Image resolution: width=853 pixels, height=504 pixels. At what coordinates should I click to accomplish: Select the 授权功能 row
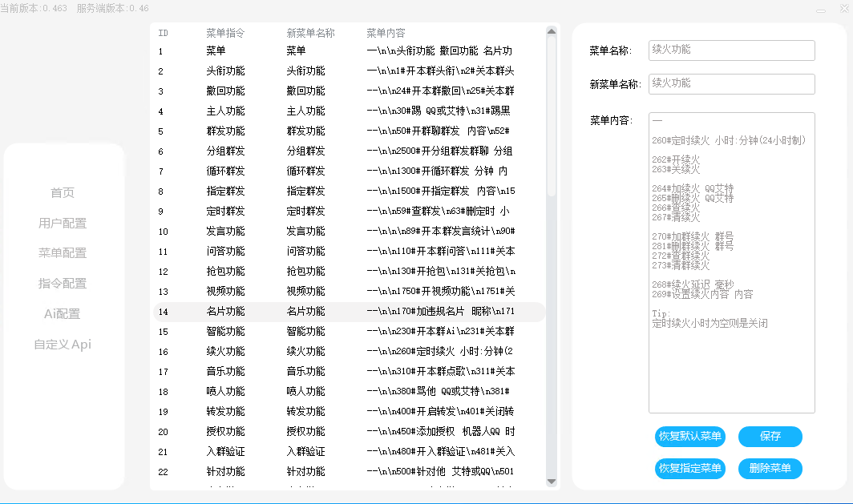(x=350, y=432)
